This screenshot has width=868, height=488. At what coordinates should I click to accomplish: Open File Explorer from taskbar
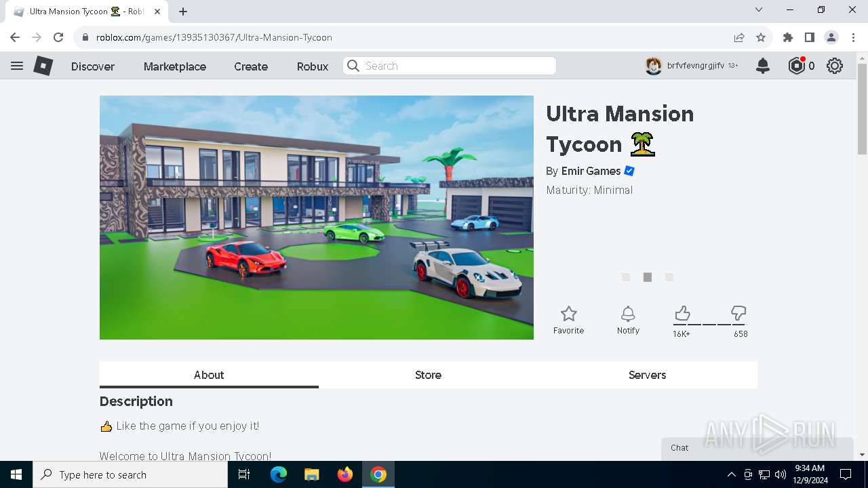point(311,474)
